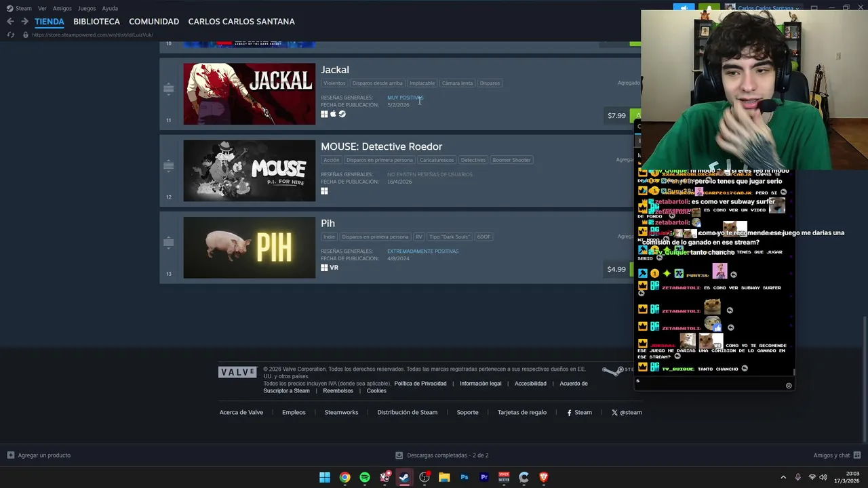Open Descargas completadas download status
The width and height of the screenshot is (868, 488).
click(442, 455)
